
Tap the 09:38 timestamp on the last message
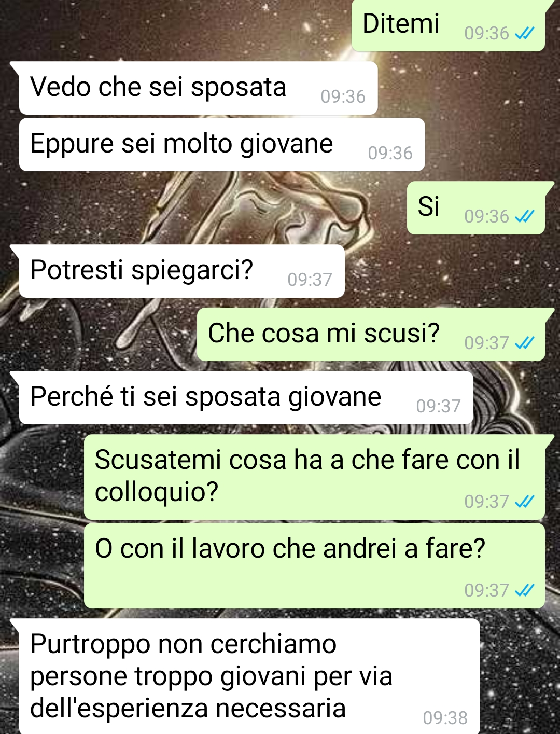pyautogui.click(x=445, y=718)
